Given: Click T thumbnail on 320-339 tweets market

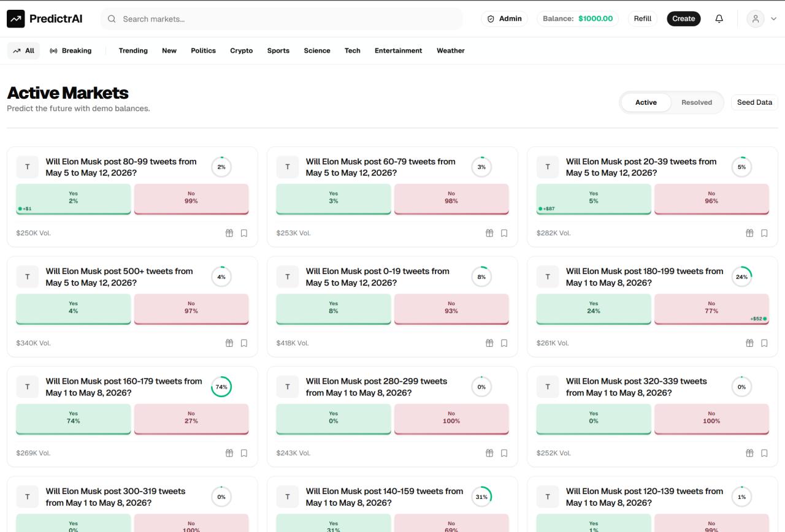Looking at the screenshot, I should tap(548, 387).
